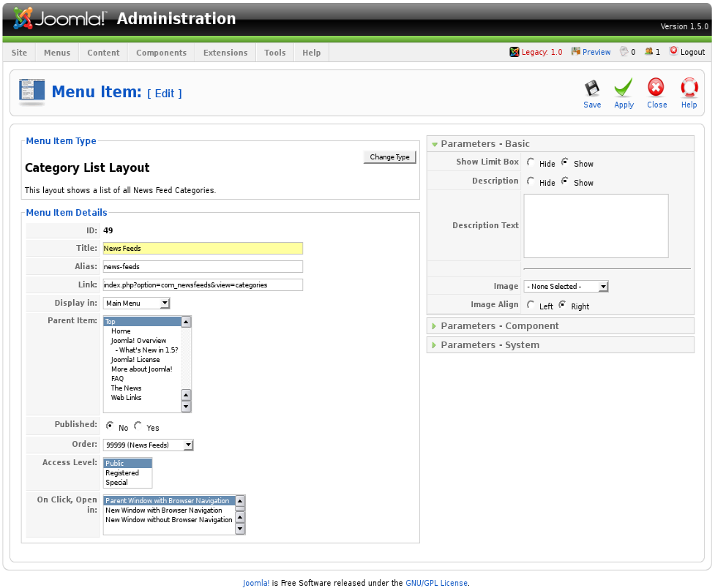Expand the Parameters - Component section

(x=500, y=326)
